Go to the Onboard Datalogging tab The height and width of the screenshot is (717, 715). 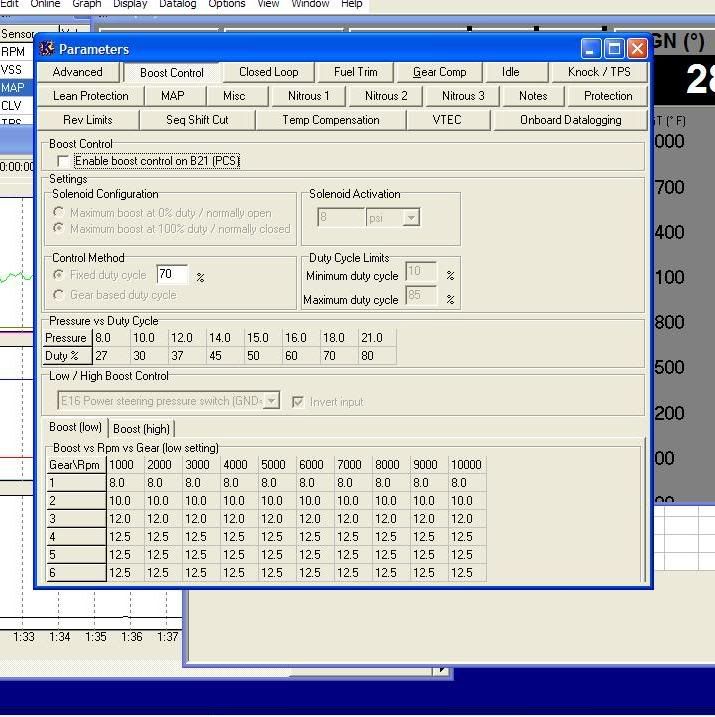pyautogui.click(x=570, y=120)
